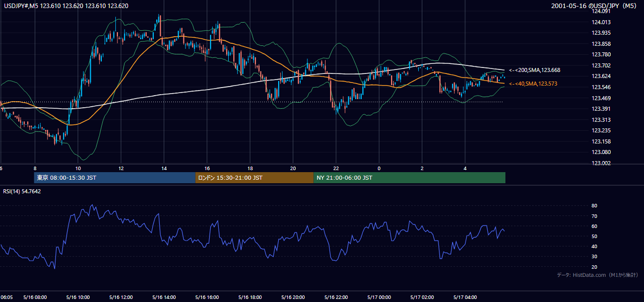Image resolution: width=644 pixels, height=302 pixels.
Task: Click the HistData.com data source credit
Action: [598, 275]
